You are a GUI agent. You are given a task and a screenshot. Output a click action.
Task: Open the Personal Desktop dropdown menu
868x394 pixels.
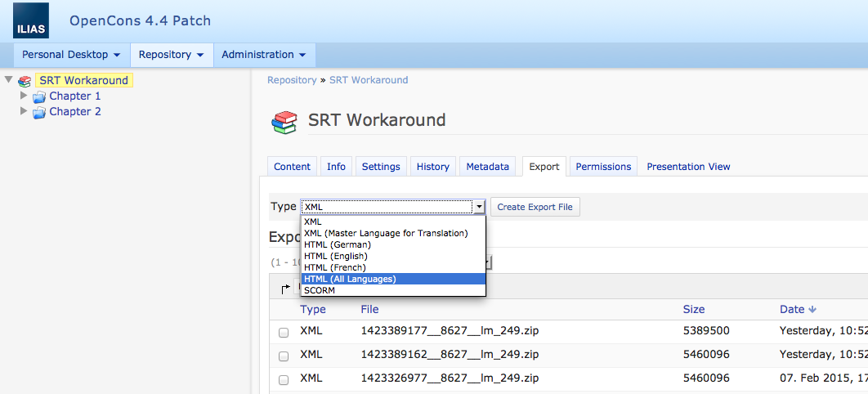click(71, 55)
